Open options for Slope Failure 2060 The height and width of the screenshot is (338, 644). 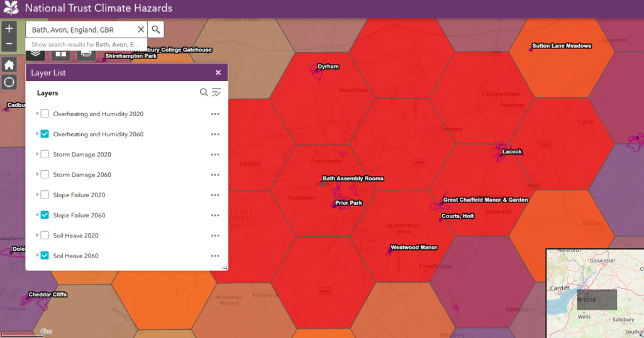tap(215, 215)
